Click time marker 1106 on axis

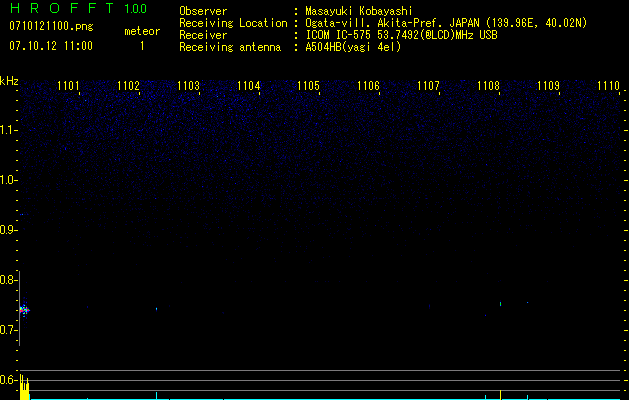click(368, 86)
